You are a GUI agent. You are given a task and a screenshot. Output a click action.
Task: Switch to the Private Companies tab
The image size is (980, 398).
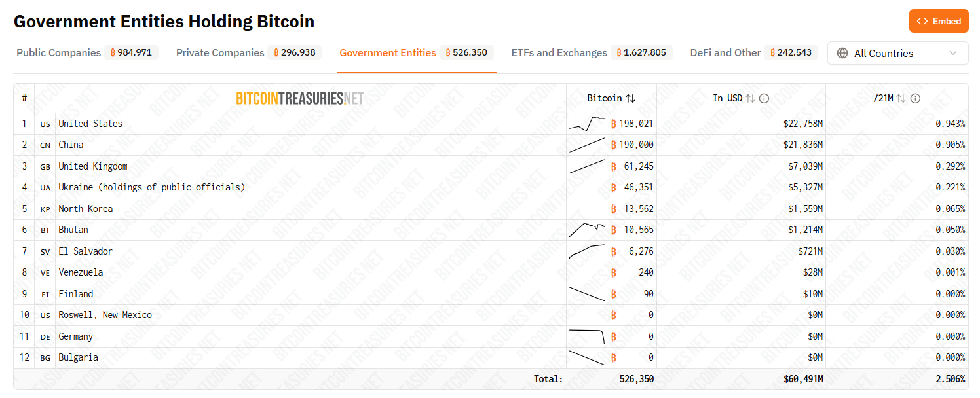click(x=248, y=53)
